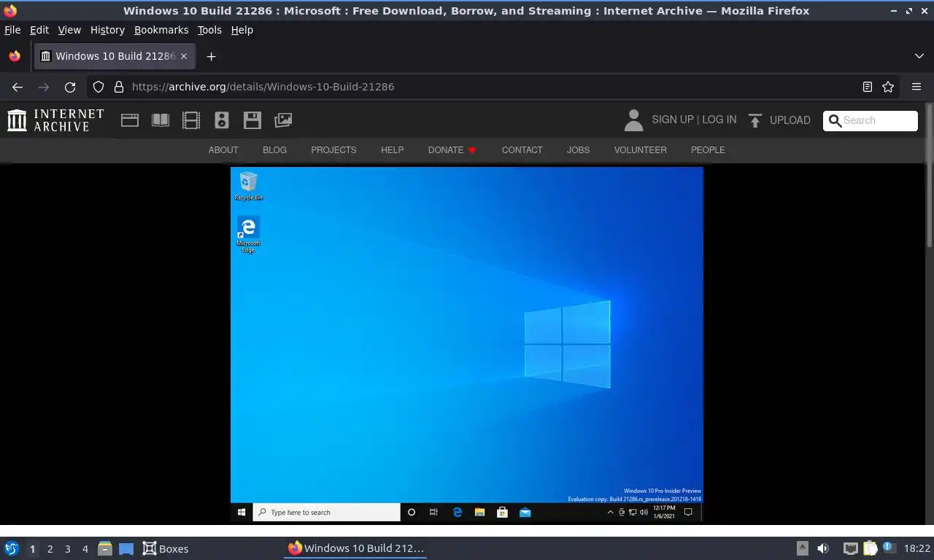934x560 pixels.
Task: Open the desktop panel application menu
Action: coord(12,548)
